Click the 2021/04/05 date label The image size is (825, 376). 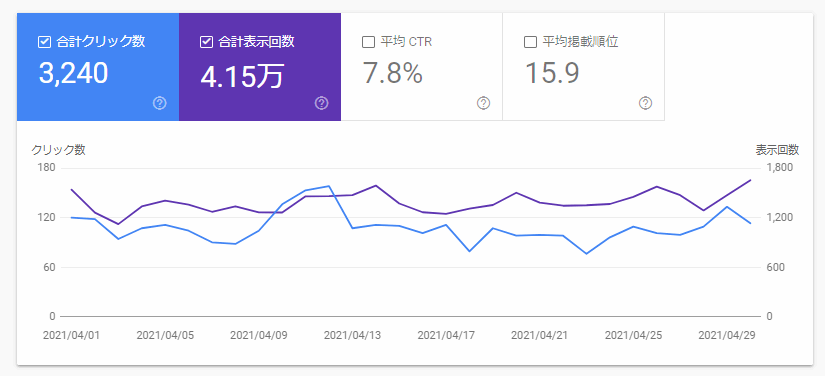point(165,336)
